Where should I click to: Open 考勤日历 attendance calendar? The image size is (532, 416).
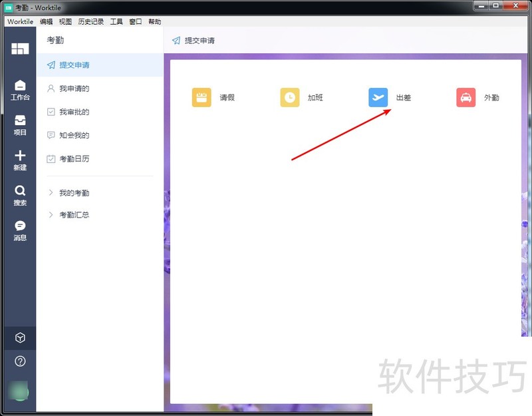pos(74,159)
